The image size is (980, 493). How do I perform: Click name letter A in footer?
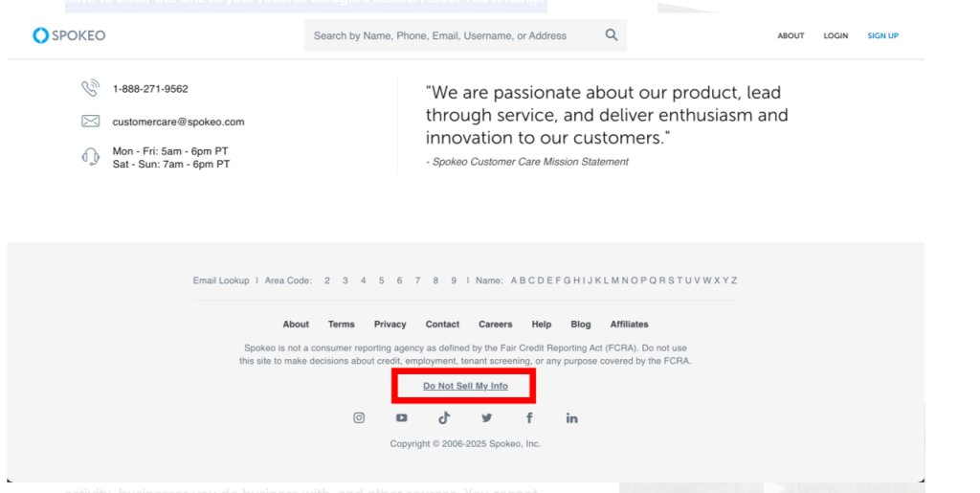(514, 280)
